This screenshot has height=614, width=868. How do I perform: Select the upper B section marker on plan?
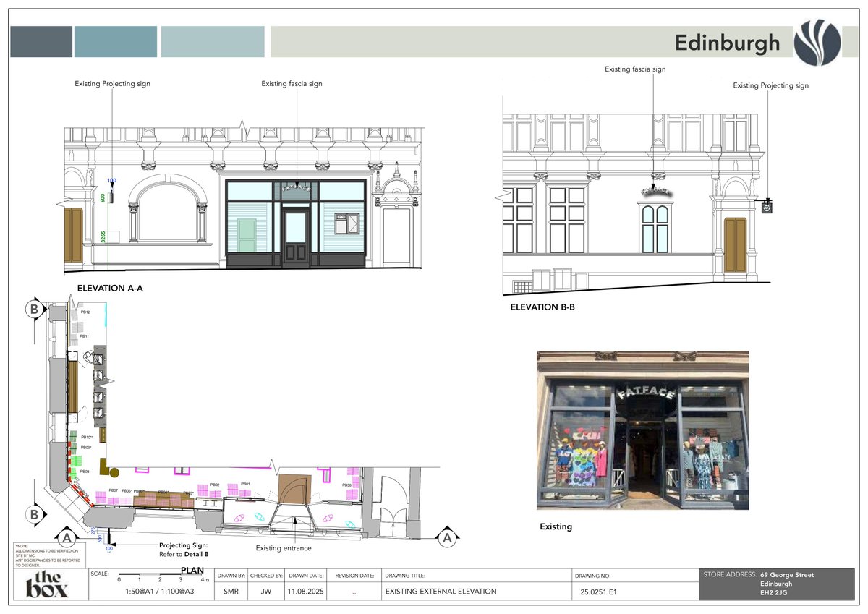point(33,310)
